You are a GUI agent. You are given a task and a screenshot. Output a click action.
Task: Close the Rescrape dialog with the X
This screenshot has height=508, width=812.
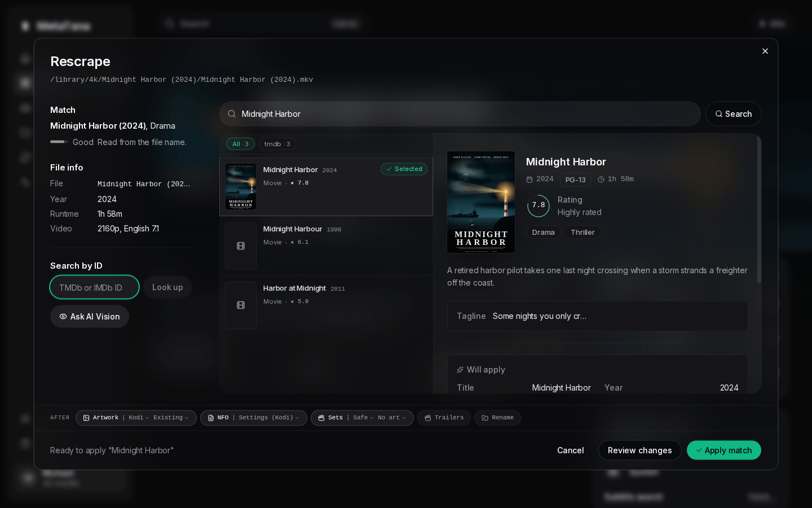click(x=765, y=51)
